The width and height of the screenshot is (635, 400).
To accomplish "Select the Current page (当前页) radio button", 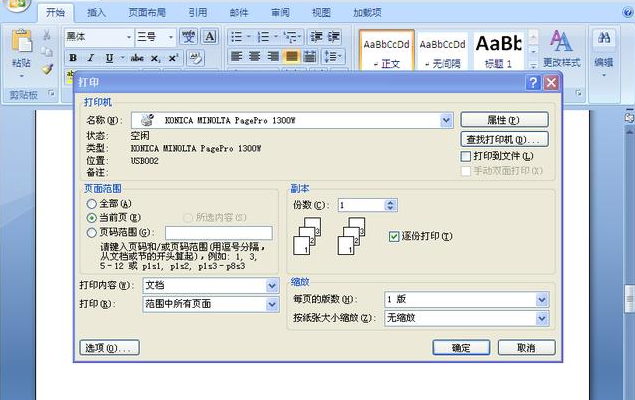I will click(92, 218).
